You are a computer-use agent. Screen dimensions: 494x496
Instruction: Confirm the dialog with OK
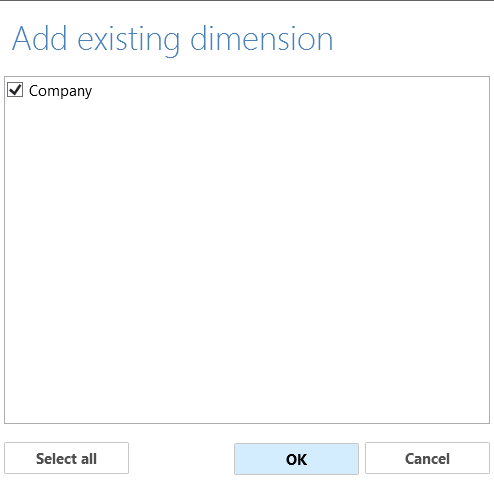pos(296,459)
